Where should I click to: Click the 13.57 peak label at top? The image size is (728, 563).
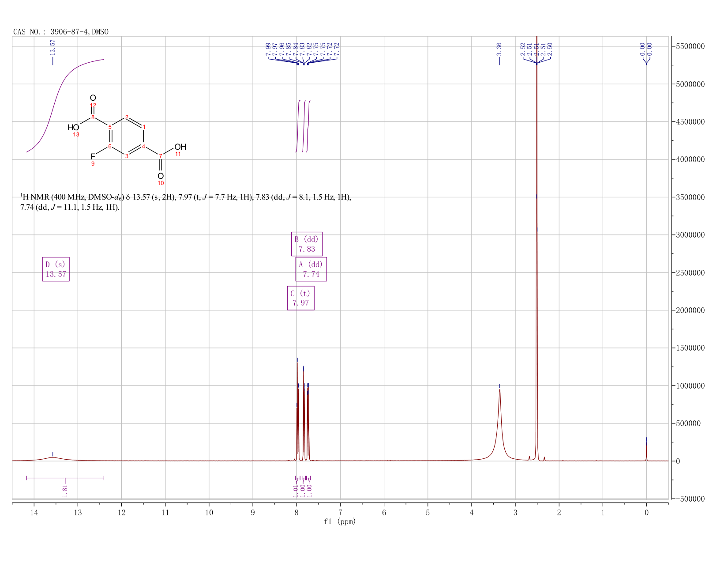pos(53,47)
